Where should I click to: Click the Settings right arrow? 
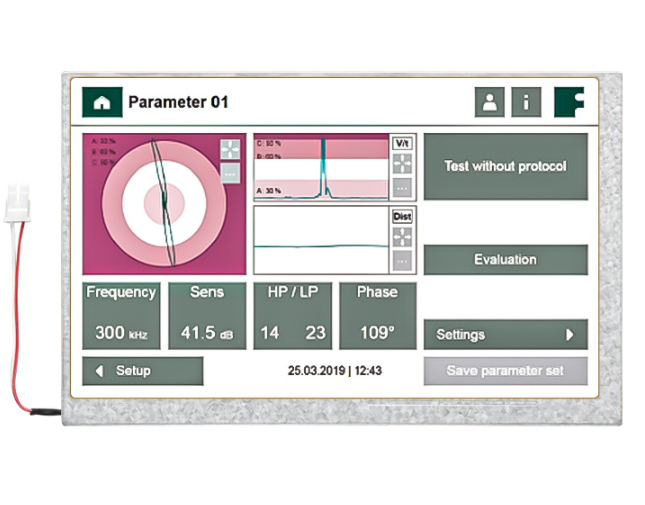570,334
